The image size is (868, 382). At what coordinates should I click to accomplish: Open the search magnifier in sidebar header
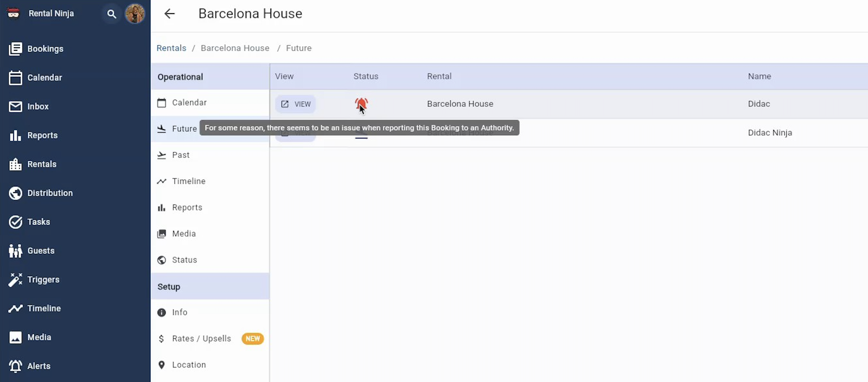point(112,14)
